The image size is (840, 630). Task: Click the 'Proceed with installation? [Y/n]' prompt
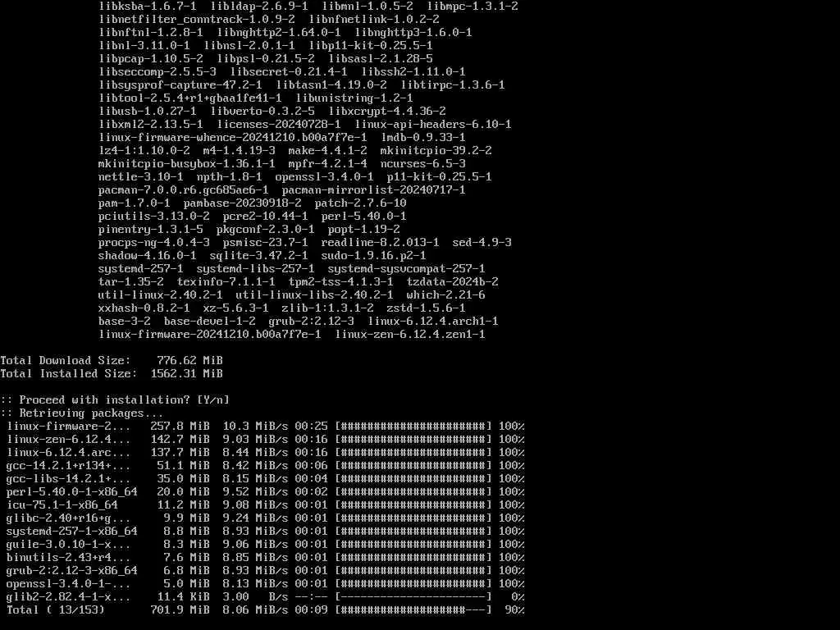[x=115, y=400]
